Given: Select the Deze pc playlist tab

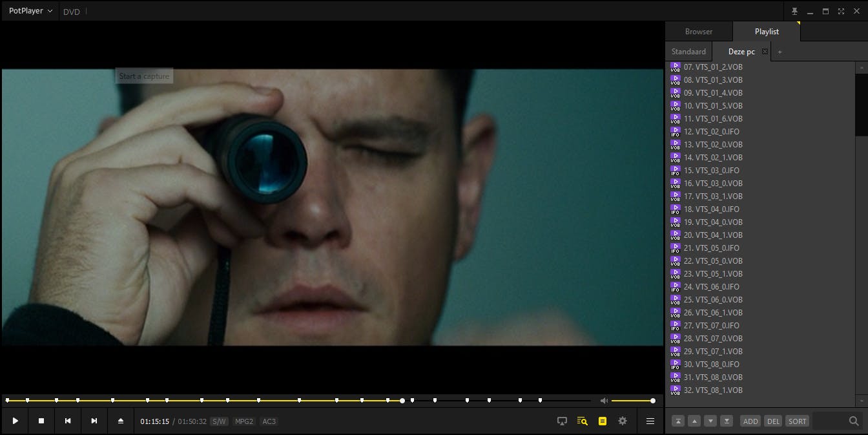Looking at the screenshot, I should (x=741, y=52).
